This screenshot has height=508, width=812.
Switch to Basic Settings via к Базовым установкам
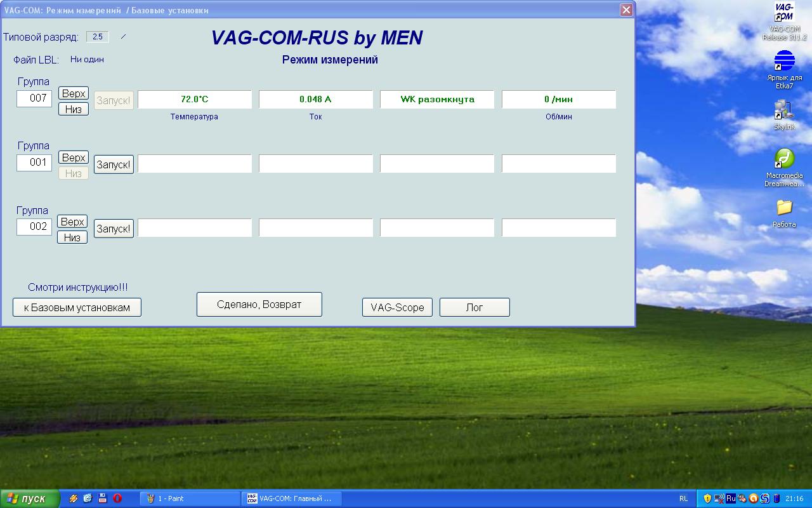[x=77, y=307]
